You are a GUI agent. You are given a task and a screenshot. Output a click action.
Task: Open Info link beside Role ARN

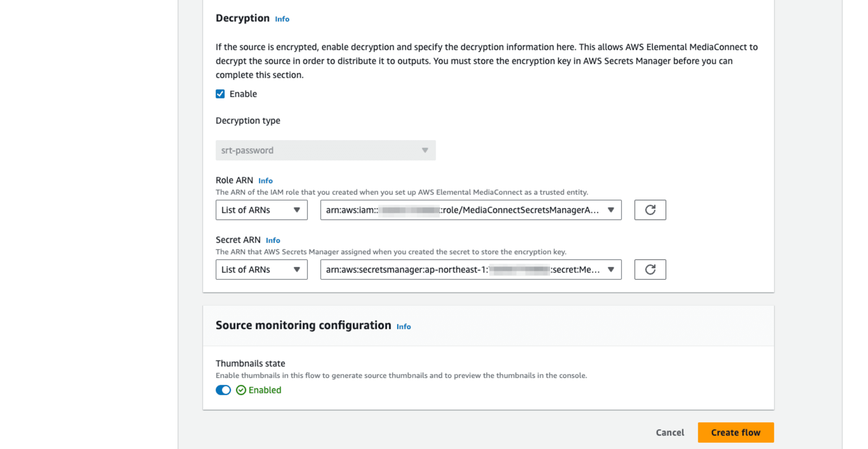pyautogui.click(x=266, y=180)
